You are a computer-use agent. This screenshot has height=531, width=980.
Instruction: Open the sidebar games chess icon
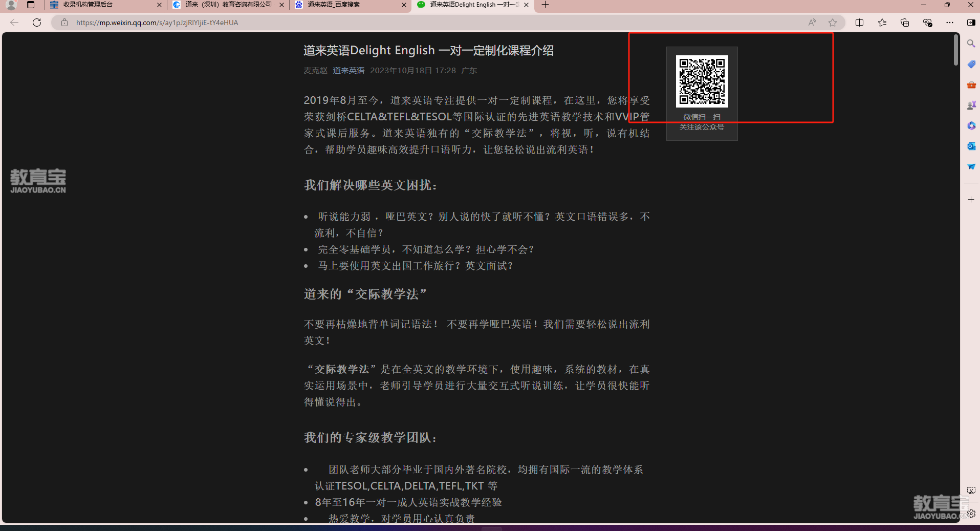(971, 105)
